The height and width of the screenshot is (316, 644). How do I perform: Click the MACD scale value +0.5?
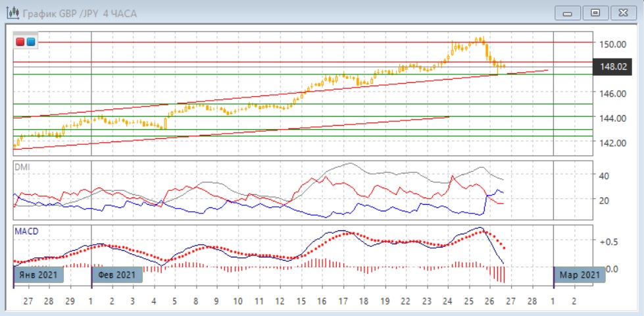point(607,242)
